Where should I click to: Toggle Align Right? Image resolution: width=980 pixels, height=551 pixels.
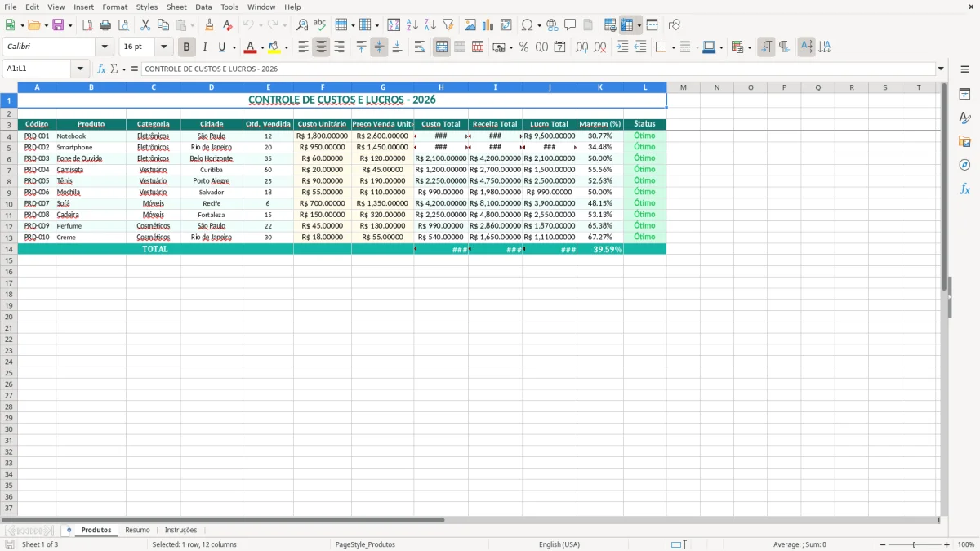point(339,47)
